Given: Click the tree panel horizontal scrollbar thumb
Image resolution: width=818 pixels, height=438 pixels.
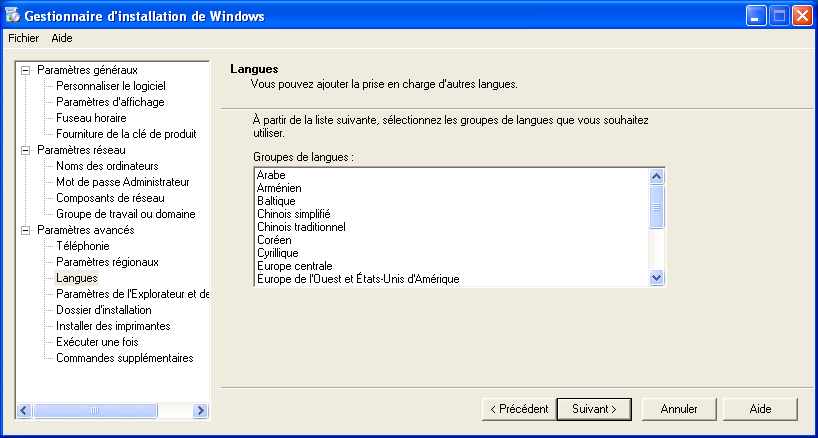Looking at the screenshot, I should tap(94, 410).
